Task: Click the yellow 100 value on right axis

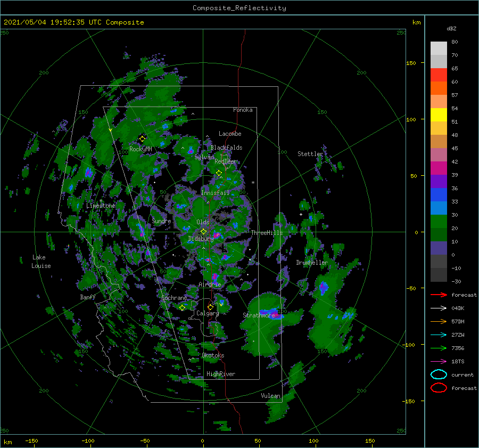Action: pos(411,119)
